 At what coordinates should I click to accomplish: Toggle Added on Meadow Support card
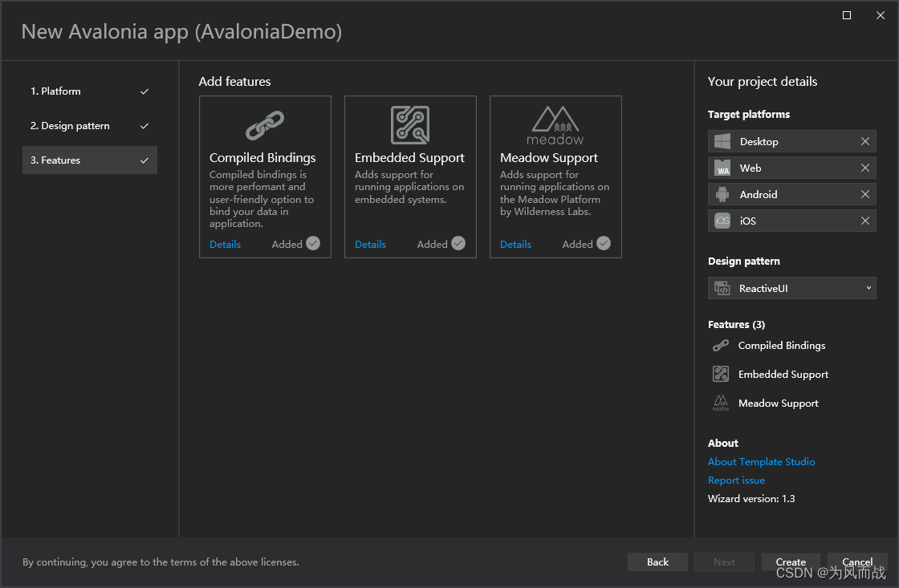(604, 244)
